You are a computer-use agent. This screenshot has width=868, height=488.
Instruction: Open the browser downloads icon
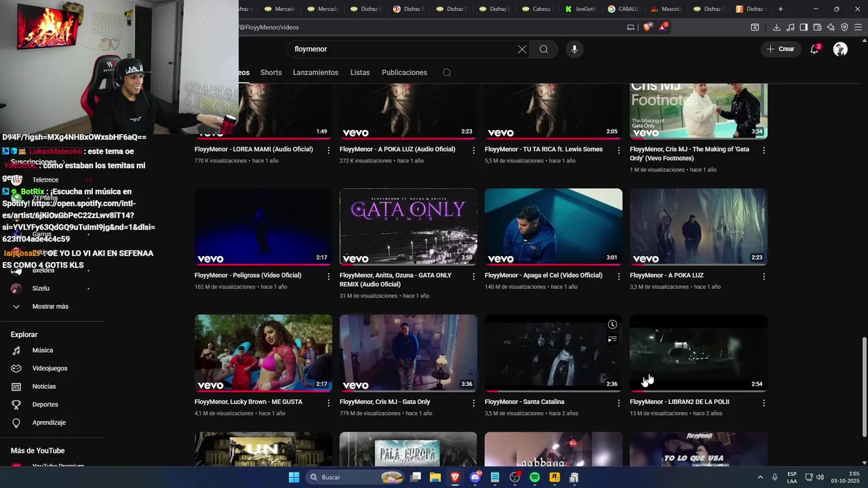click(776, 27)
